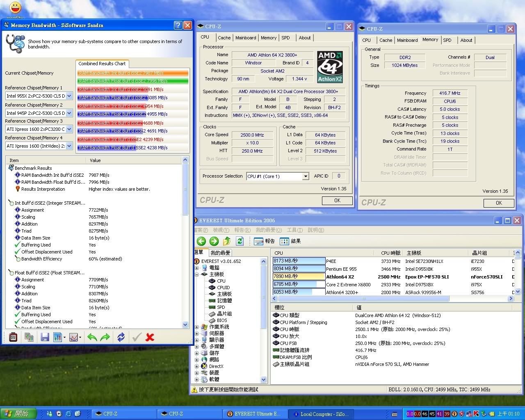Image resolution: width=525 pixels, height=420 pixels.
Task: Click the Sandra results list vertical scrollbar
Action: pyautogui.click(x=185, y=242)
